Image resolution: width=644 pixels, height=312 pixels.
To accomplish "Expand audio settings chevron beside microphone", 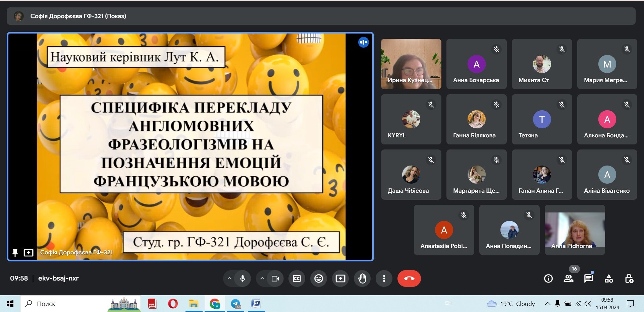I will pyautogui.click(x=229, y=278).
